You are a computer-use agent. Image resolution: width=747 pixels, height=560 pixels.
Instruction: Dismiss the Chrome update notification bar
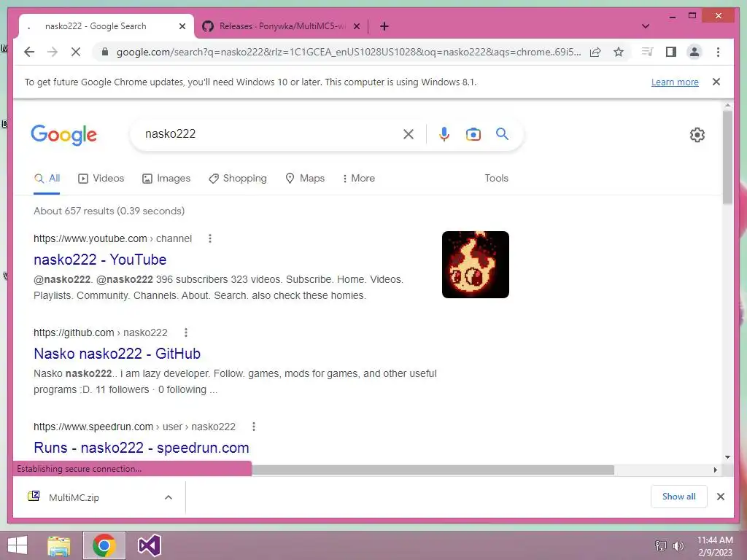(716, 82)
